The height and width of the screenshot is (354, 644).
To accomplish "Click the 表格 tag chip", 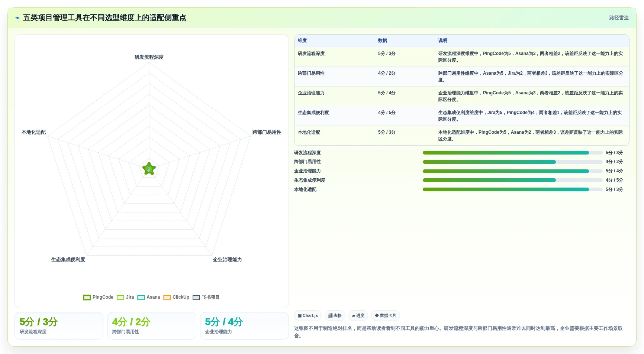I will click(x=335, y=316).
